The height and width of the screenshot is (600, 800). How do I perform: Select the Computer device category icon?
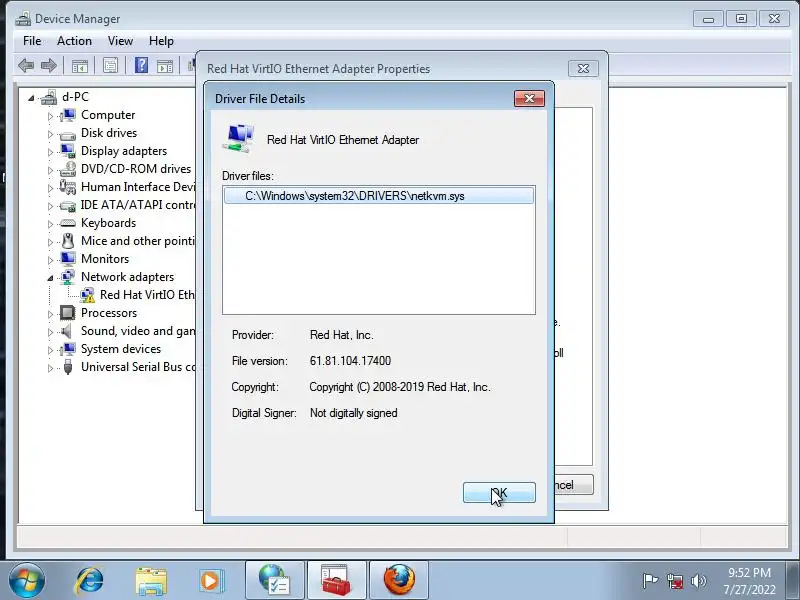(x=67, y=115)
